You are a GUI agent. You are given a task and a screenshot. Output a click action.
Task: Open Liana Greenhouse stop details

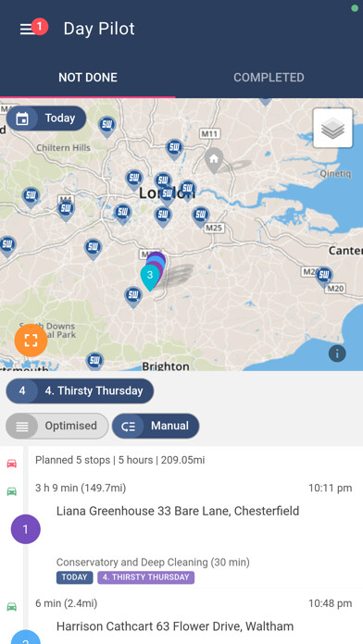click(x=178, y=511)
